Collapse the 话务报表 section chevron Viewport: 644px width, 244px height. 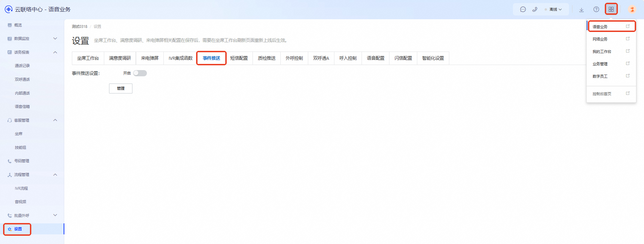tap(55, 52)
